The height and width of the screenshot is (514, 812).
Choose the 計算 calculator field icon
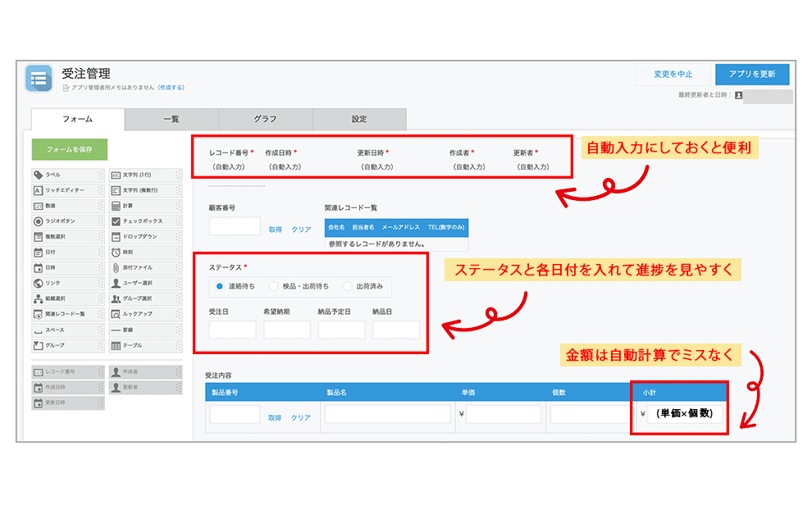coord(116,206)
